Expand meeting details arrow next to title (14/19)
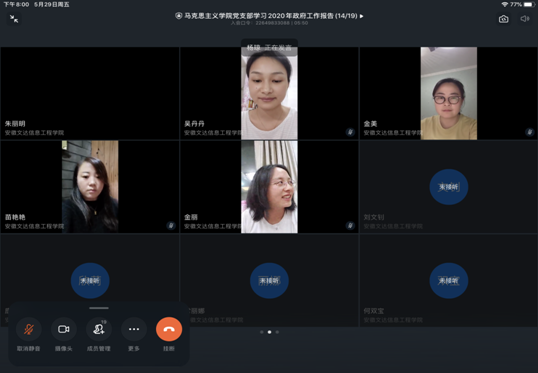The width and height of the screenshot is (538, 373). tap(361, 16)
